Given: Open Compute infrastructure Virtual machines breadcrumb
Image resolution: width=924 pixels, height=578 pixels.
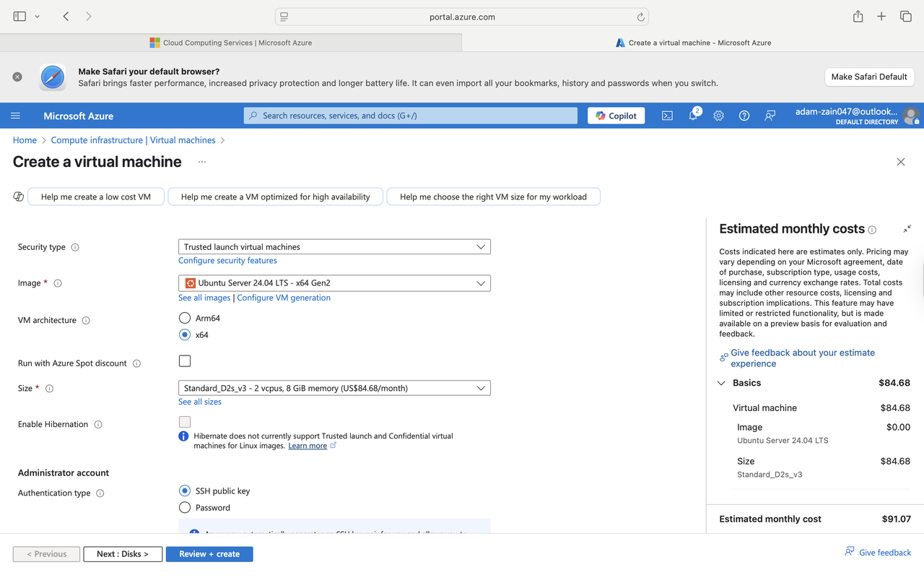Looking at the screenshot, I should click(x=133, y=140).
